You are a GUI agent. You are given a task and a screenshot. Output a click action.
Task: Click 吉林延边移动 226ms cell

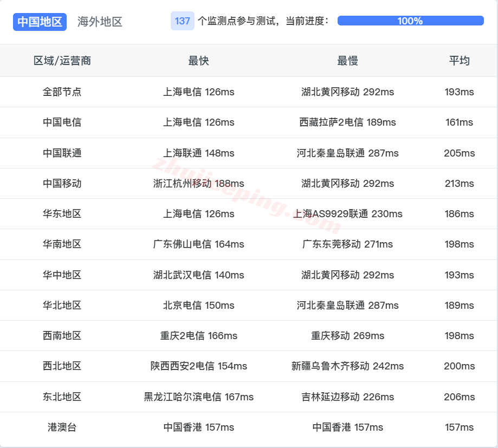click(347, 397)
